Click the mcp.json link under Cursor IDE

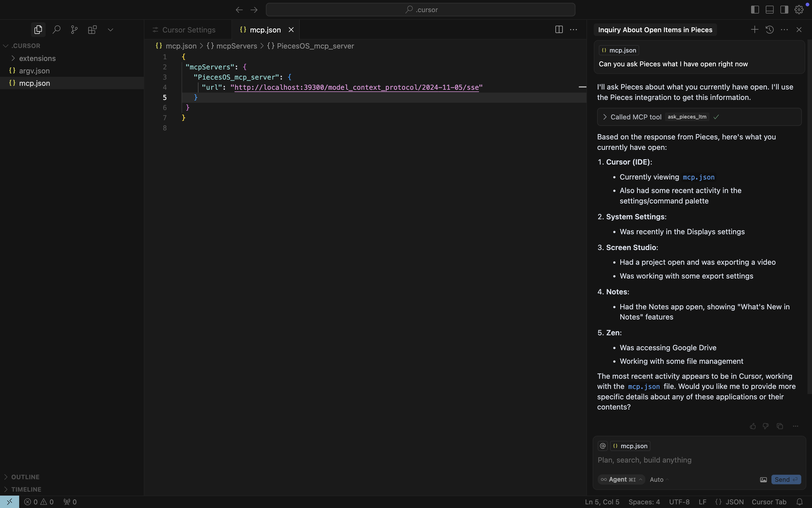pos(699,177)
